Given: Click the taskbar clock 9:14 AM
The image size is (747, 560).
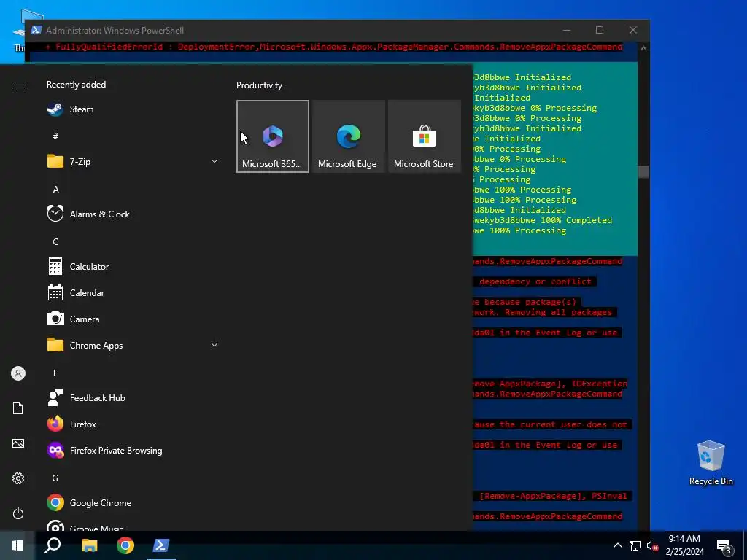Looking at the screenshot, I should pos(684,539).
